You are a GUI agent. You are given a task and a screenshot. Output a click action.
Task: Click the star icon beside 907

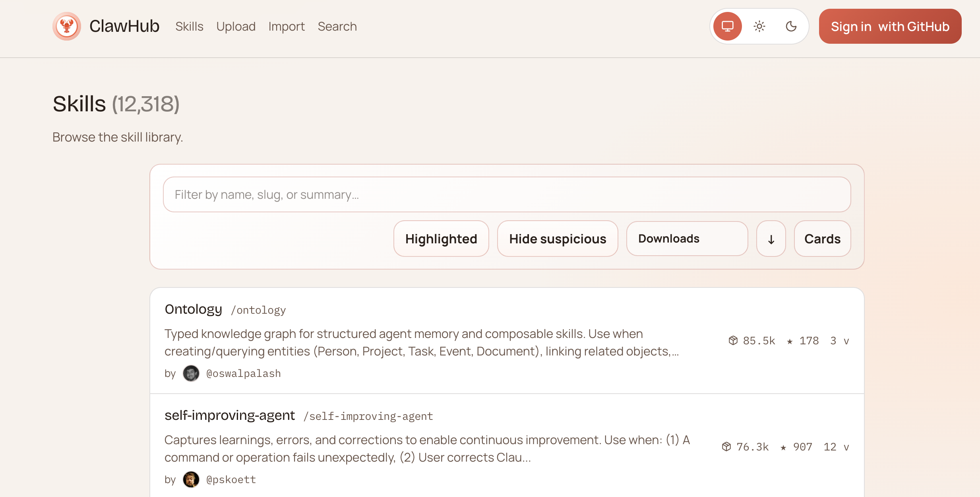783,447
